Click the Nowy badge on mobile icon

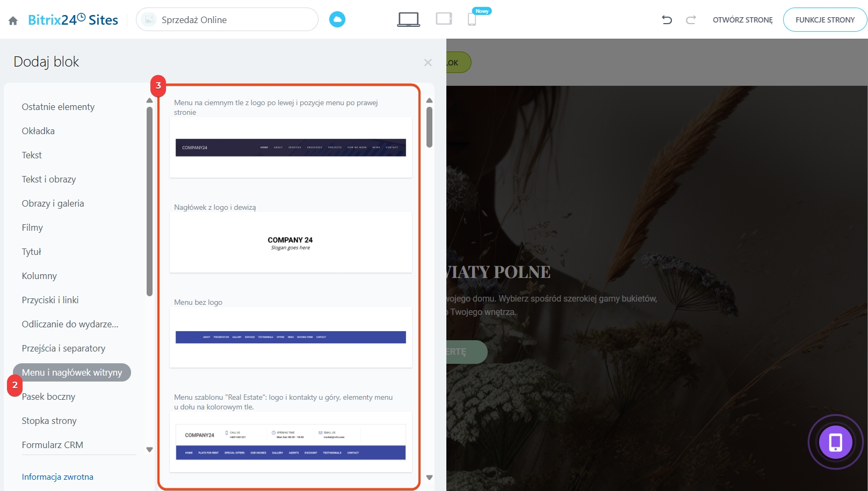pos(482,11)
